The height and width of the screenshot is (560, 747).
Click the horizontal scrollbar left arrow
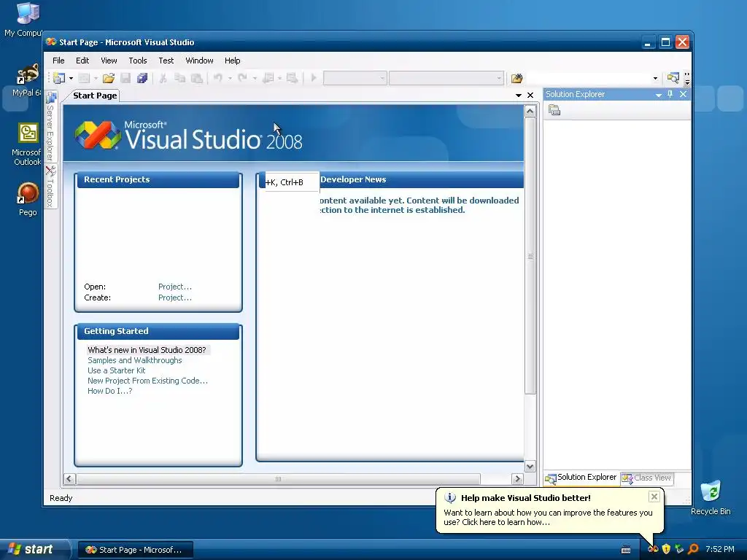tap(69, 478)
